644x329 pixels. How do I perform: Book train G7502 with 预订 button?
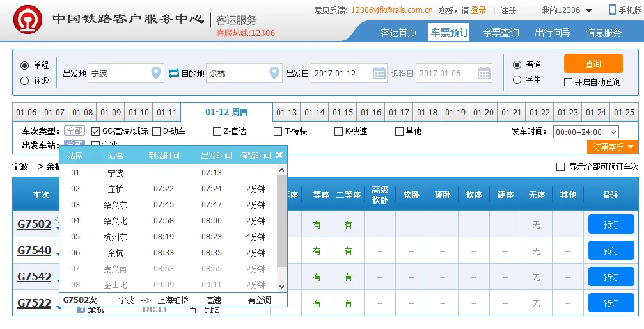611,225
